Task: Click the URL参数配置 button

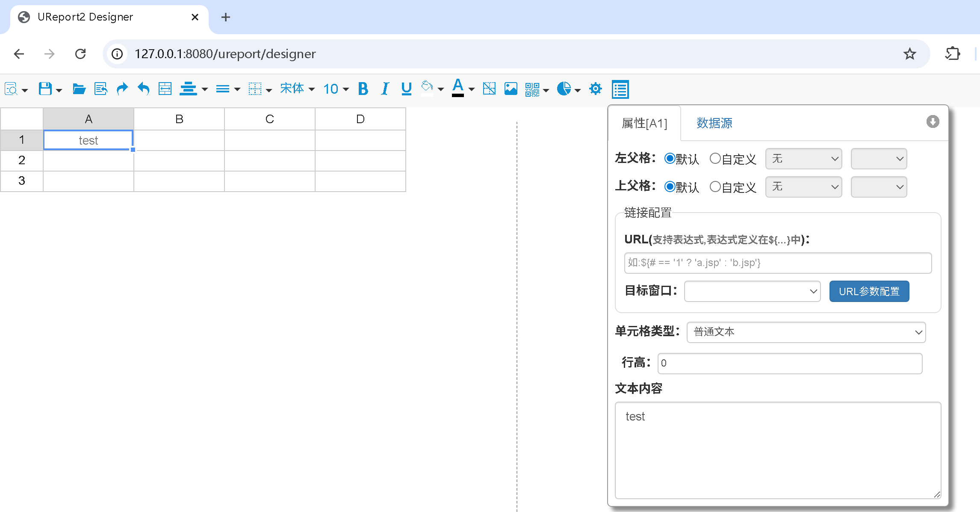Action: [x=869, y=291]
